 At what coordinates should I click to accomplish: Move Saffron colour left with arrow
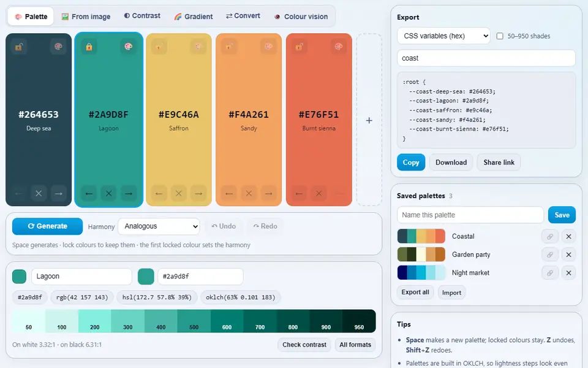[x=159, y=193]
